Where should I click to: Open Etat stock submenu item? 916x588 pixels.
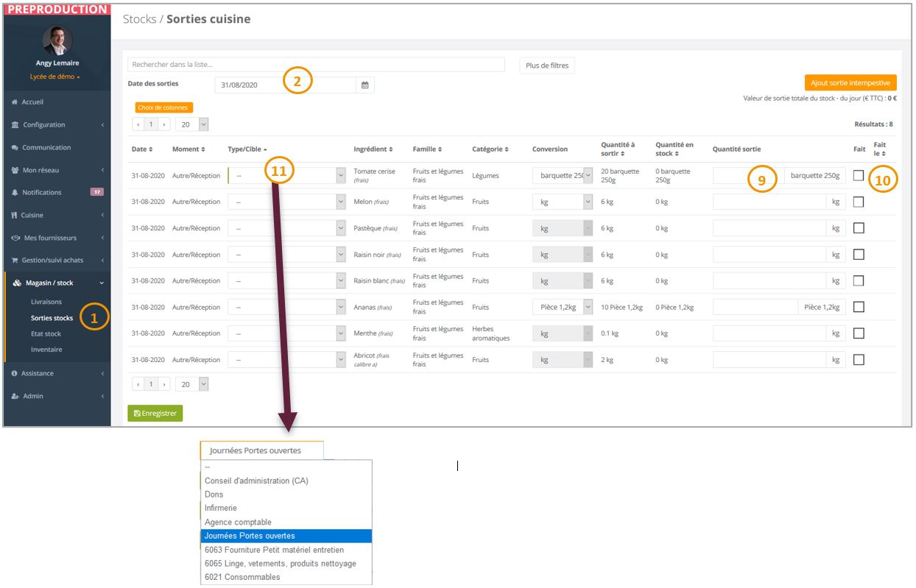[46, 334]
